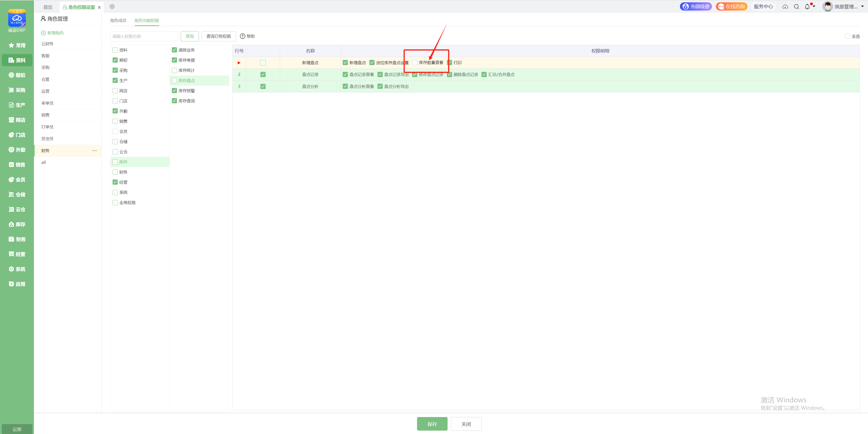Open the 财务 sidebar module
The height and width of the screenshot is (434, 868).
click(x=17, y=239)
